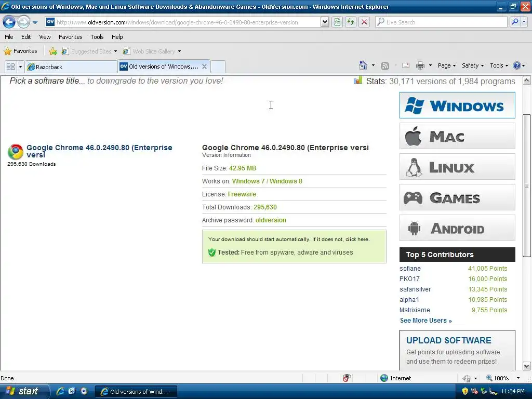This screenshot has height=399, width=532.
Task: Click the Forward navigation arrow
Action: pyautogui.click(x=23, y=22)
